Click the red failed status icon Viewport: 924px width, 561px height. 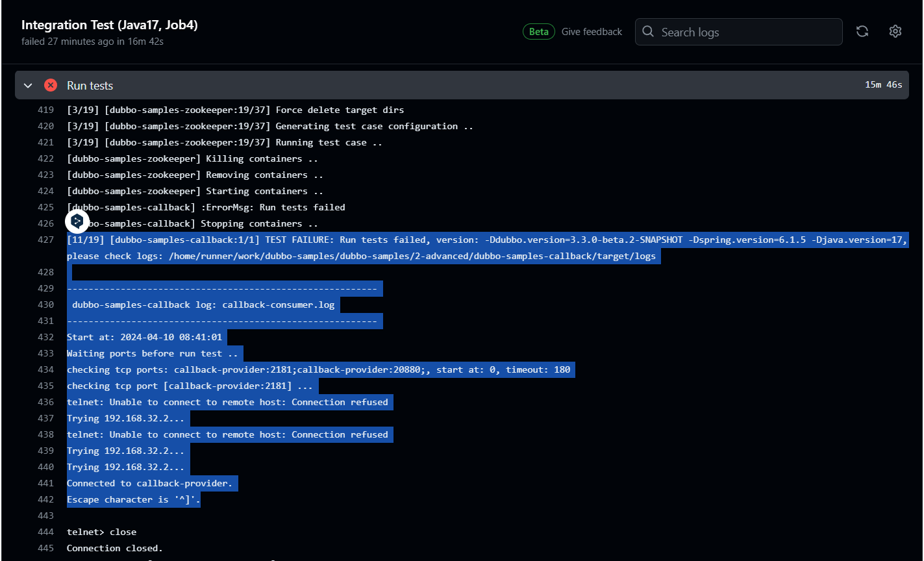[x=51, y=85]
